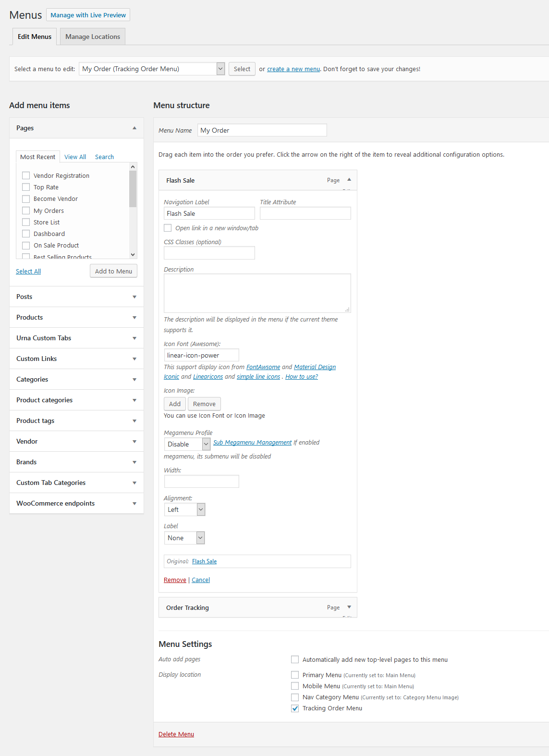Focus the Navigation Label field
Viewport: 549px width, 756px height.
[209, 213]
